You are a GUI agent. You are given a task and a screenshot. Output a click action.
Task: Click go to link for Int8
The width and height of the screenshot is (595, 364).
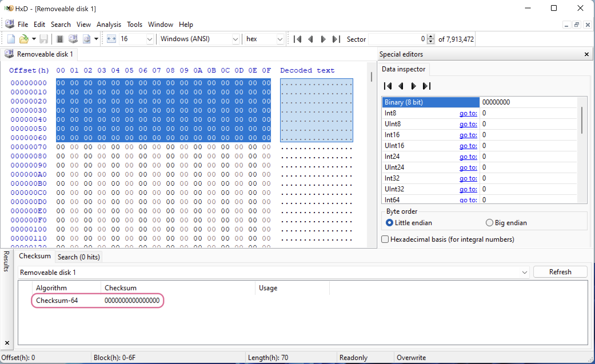point(468,113)
